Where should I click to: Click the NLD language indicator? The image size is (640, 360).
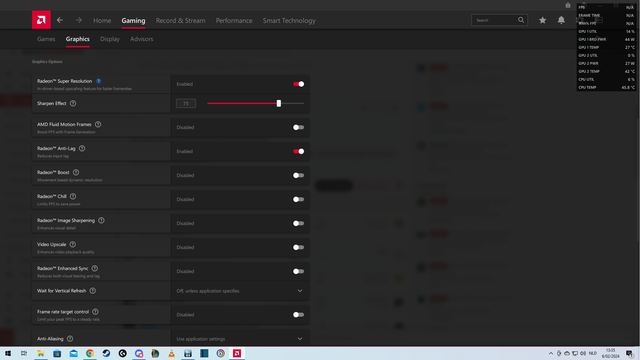tap(593, 353)
